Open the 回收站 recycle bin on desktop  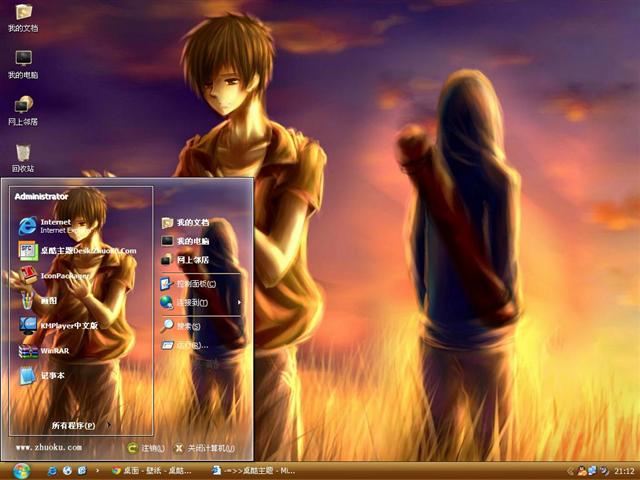[x=23, y=158]
